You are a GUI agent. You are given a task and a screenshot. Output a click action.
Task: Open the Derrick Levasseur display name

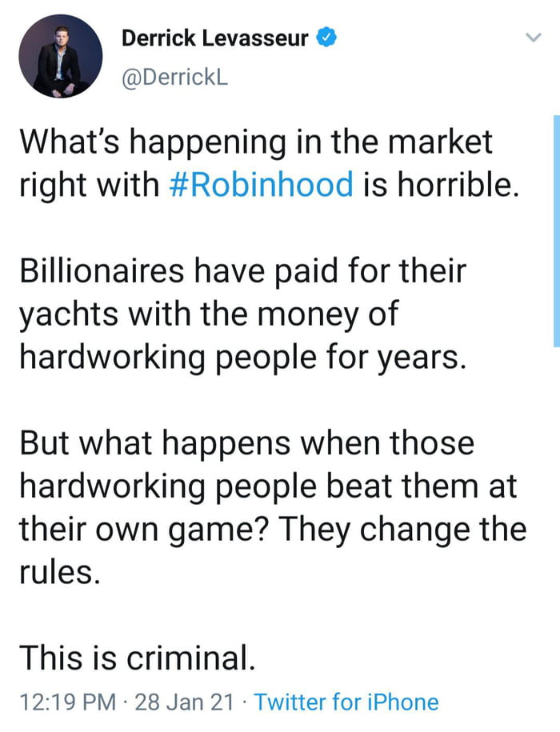pos(214,38)
